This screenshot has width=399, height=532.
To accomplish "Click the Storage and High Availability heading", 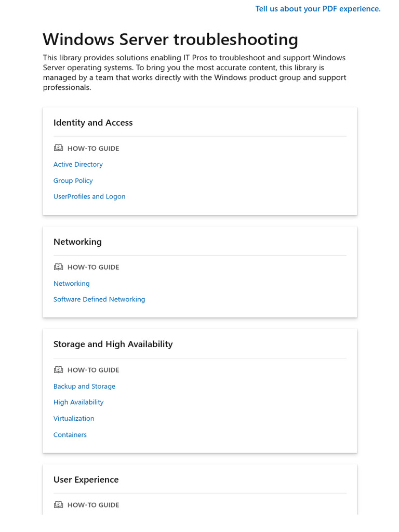I will tap(113, 344).
